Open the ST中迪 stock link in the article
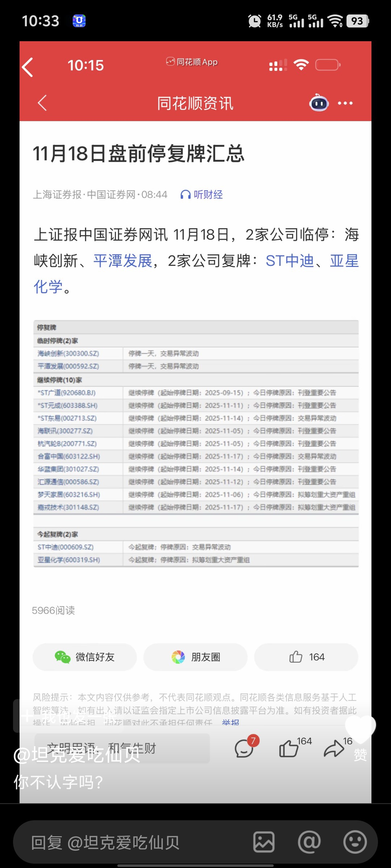The height and width of the screenshot is (868, 391). [290, 261]
